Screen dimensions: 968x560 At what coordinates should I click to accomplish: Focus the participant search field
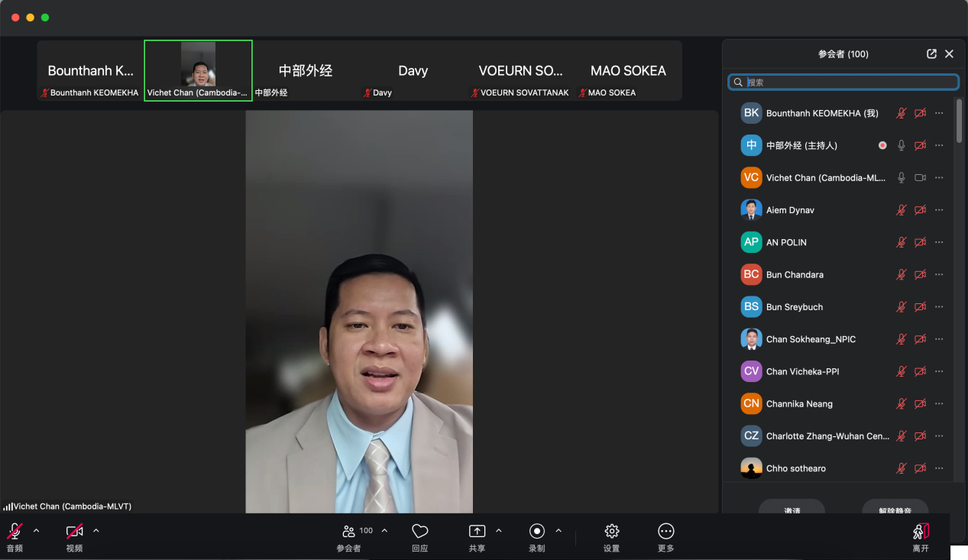click(x=843, y=82)
